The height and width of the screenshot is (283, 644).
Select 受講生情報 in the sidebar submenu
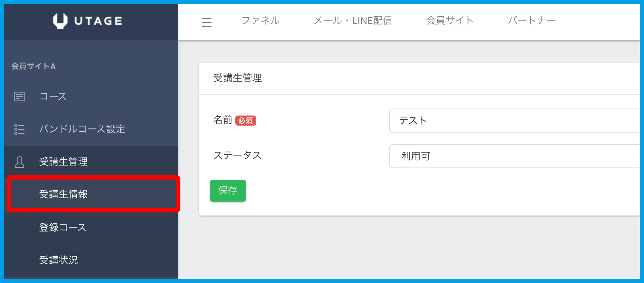(x=63, y=194)
